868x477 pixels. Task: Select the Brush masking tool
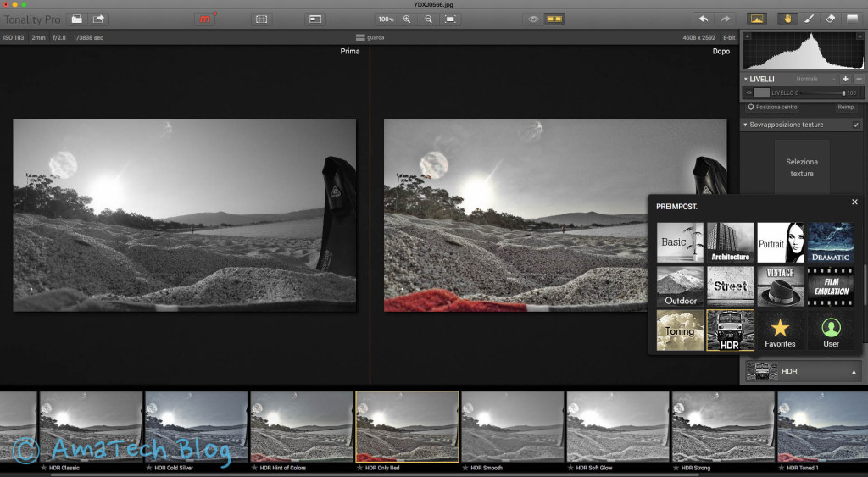coord(809,19)
